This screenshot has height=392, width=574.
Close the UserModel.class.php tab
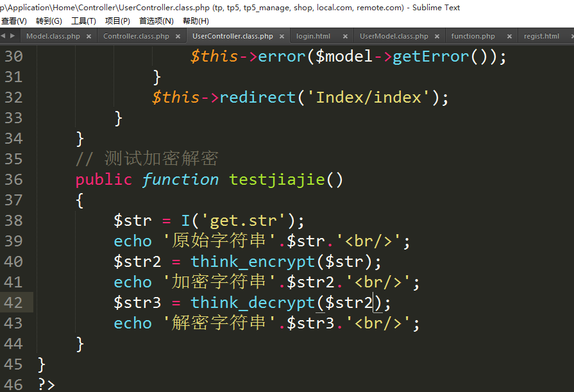pos(437,37)
